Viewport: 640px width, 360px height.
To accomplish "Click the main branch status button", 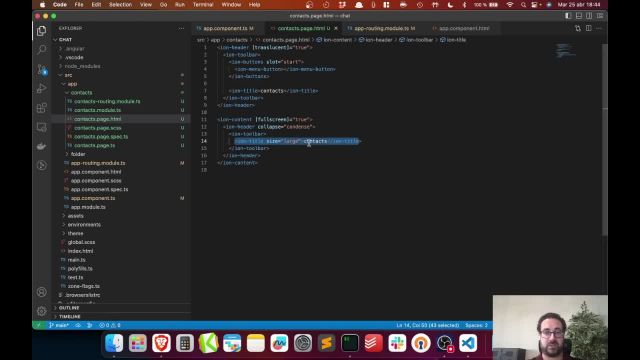I will 58,325.
